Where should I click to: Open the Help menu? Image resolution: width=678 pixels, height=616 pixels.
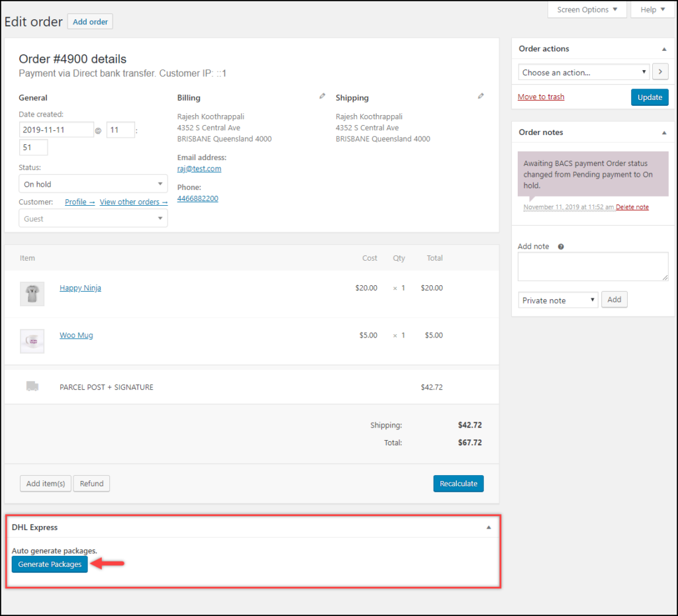tap(652, 9)
